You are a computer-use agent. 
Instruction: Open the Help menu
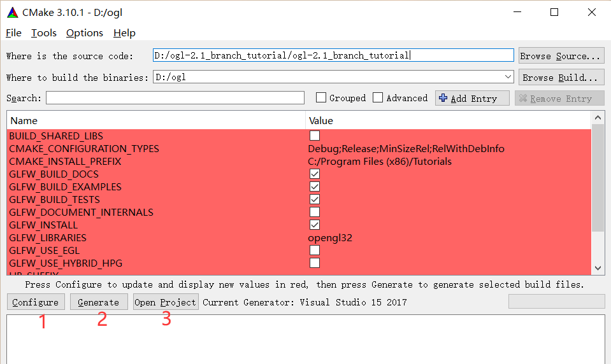pyautogui.click(x=124, y=33)
